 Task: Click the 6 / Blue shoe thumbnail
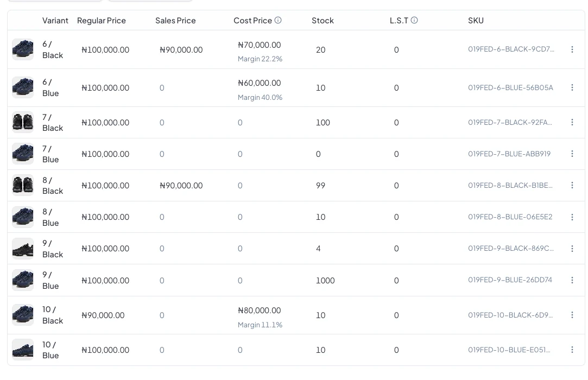23,87
